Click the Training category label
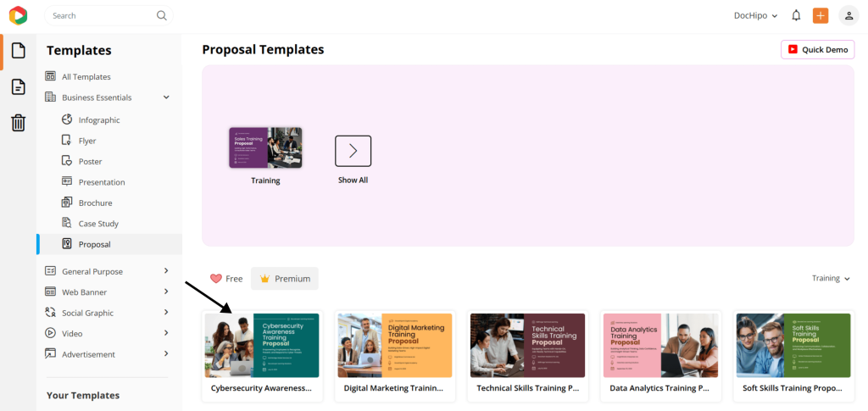The image size is (868, 411). pos(265,181)
